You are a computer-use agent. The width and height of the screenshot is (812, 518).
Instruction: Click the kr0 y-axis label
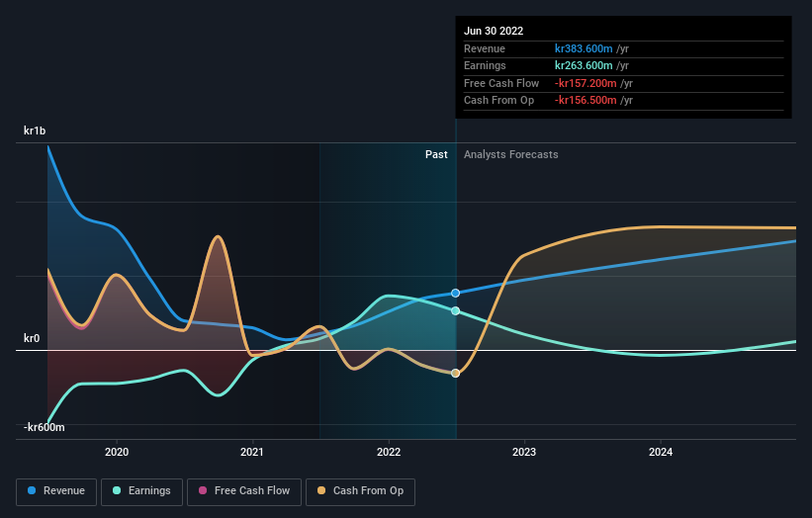coord(32,338)
